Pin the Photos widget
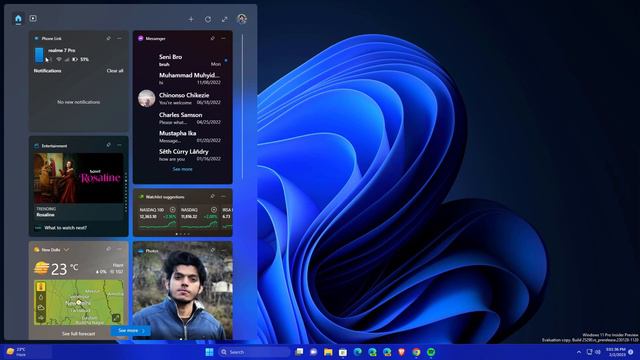Viewport: 640px width, 360px height. click(213, 250)
